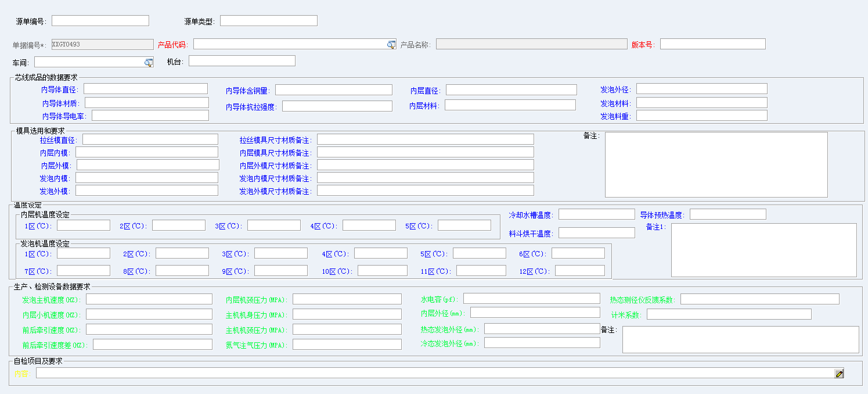The height and width of the screenshot is (394, 868).
Task: Click the 发泡外模尺寸材质备注 field
Action: pos(425,191)
